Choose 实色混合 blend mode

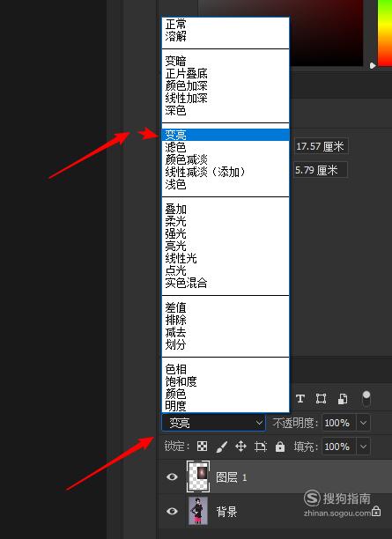coord(226,283)
